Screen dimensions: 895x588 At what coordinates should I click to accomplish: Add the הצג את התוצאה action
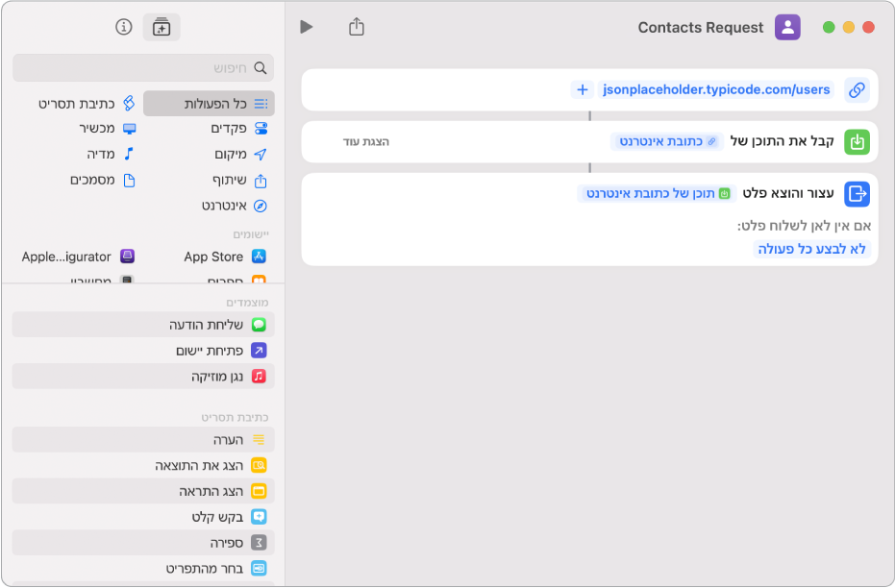pos(143,465)
